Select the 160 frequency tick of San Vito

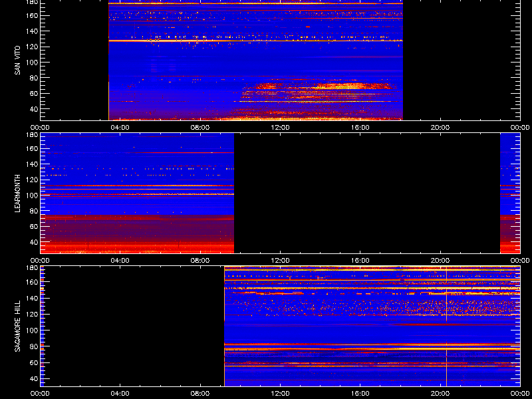[33, 15]
